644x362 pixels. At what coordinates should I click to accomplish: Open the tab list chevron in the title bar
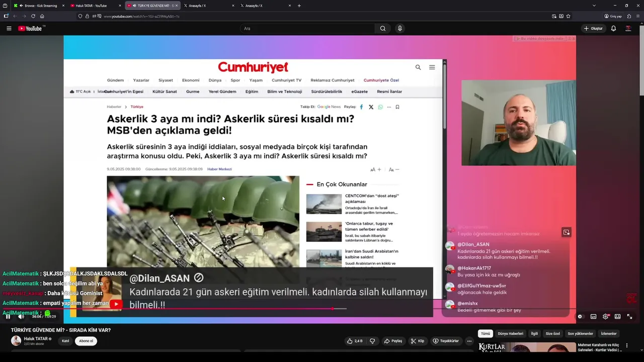[x=594, y=6]
